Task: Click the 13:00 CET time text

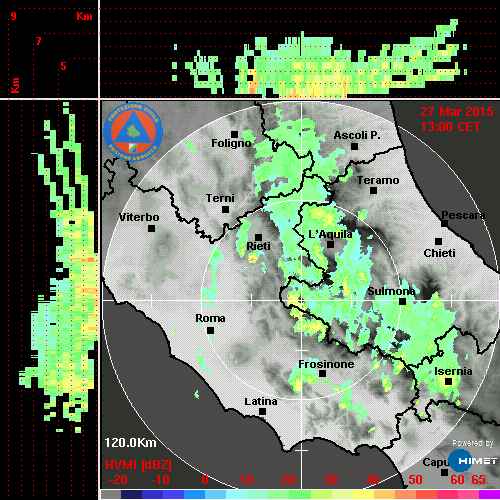Action: (450, 127)
